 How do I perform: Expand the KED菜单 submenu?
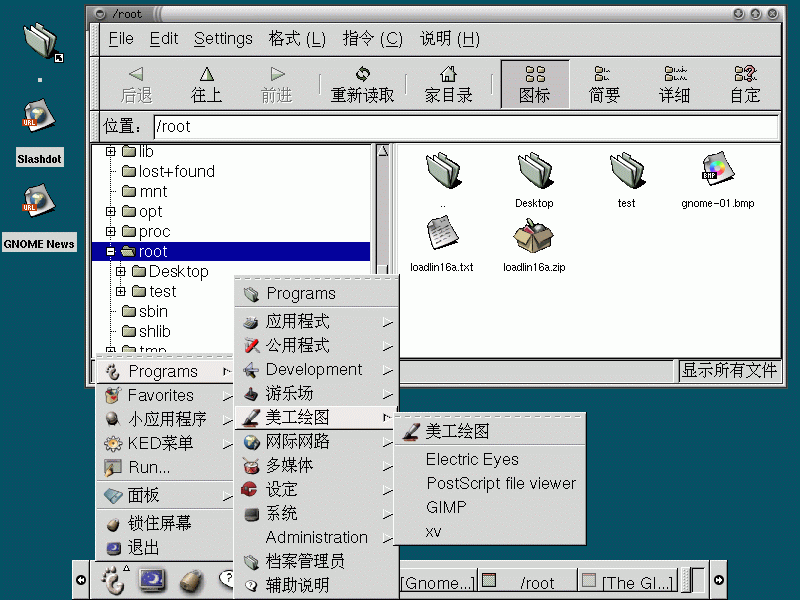point(164,443)
